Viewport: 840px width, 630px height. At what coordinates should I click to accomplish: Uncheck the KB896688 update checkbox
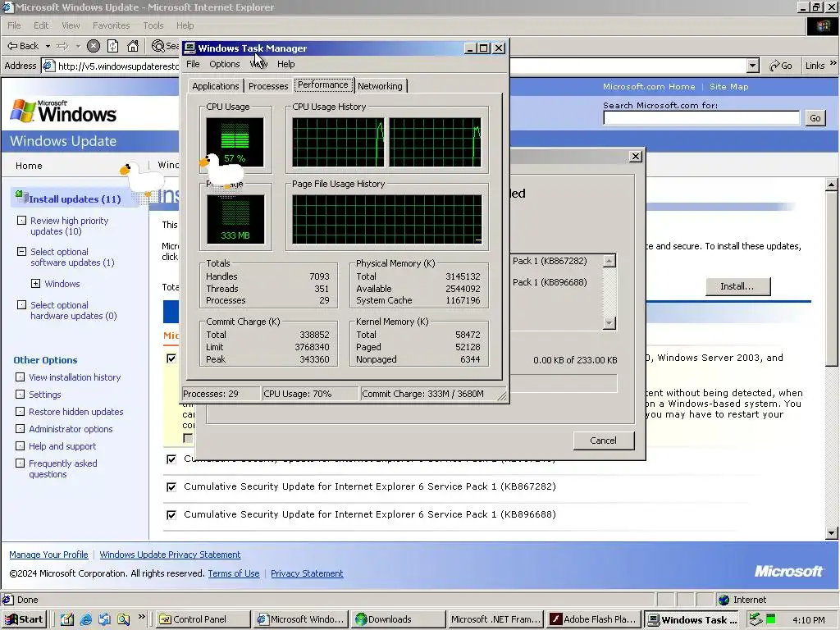point(171,515)
